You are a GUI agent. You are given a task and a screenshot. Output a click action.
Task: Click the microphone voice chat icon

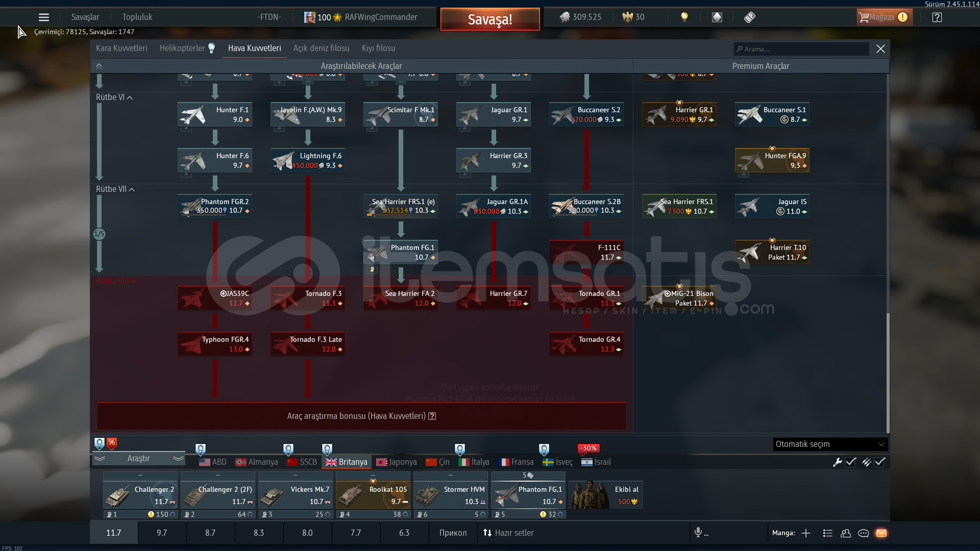tap(698, 533)
